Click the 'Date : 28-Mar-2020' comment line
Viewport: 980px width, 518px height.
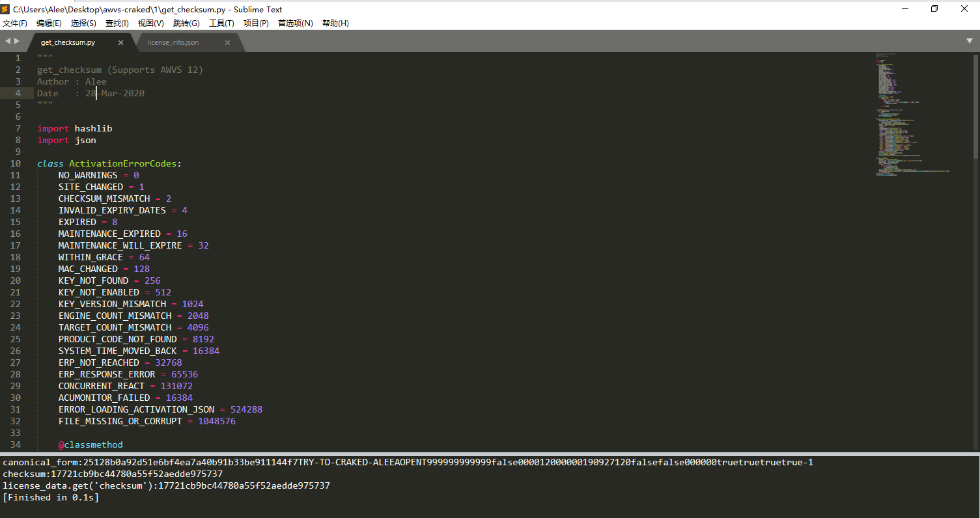click(91, 93)
